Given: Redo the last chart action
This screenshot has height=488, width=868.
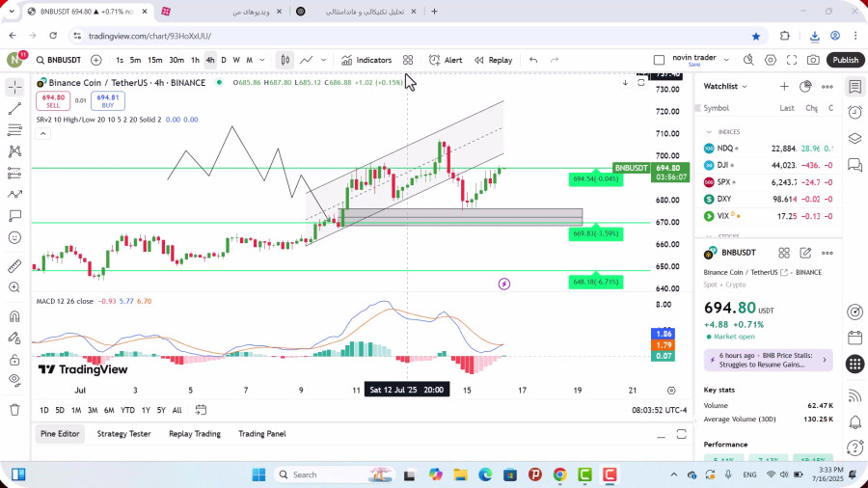Looking at the screenshot, I should [x=555, y=60].
